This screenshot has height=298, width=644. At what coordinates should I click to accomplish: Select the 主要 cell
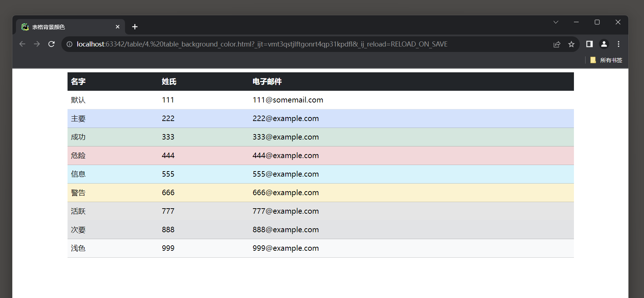[x=113, y=118]
